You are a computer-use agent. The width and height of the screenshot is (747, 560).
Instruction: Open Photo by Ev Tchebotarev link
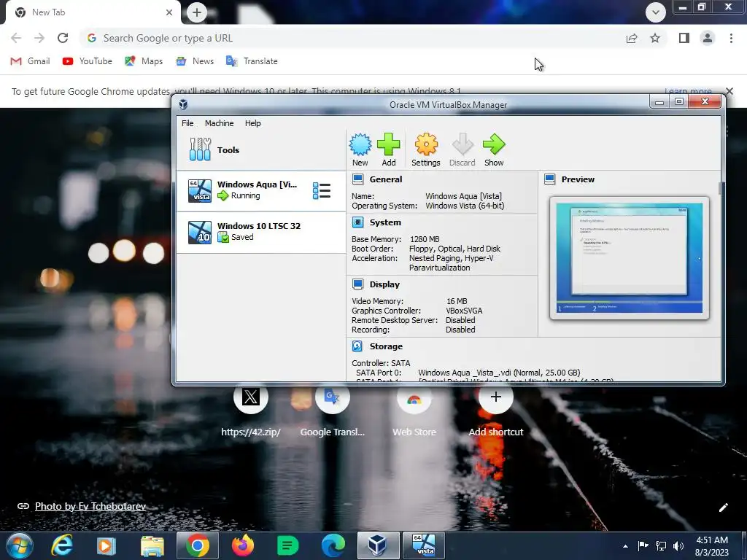pyautogui.click(x=90, y=506)
